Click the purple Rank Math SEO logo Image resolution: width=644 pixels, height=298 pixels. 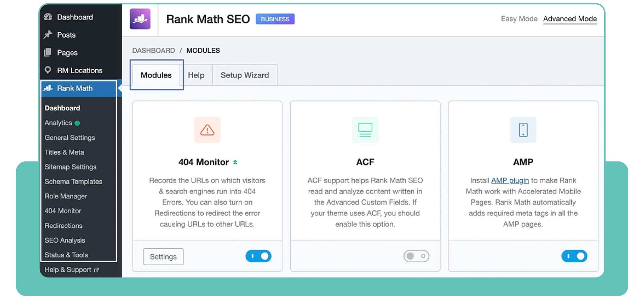(140, 19)
